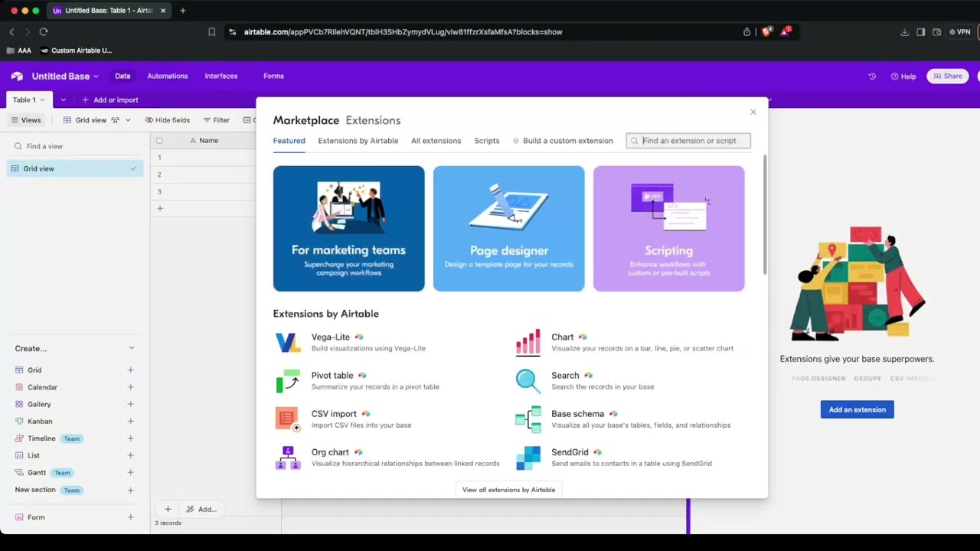Click View all extensions by Airtable
This screenshot has height=551, width=980.
[508, 490]
